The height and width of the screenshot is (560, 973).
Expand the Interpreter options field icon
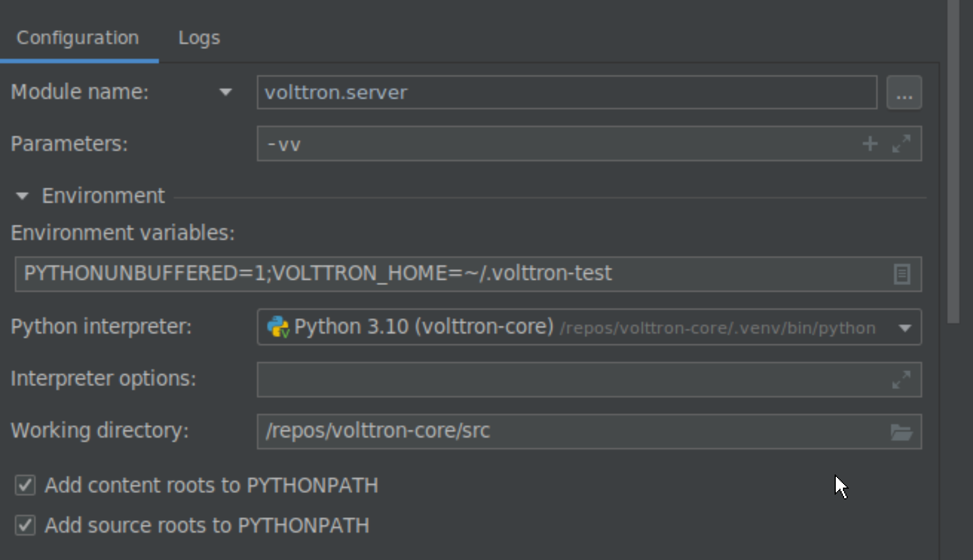pos(902,379)
